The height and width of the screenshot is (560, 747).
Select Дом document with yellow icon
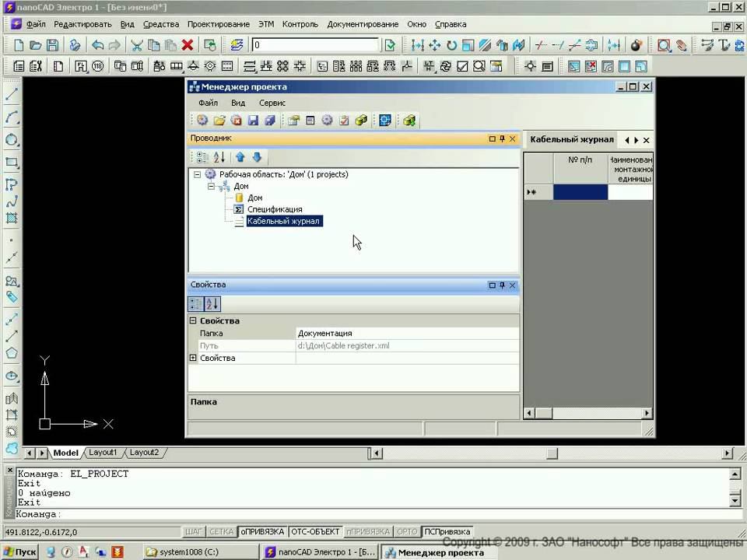point(255,198)
